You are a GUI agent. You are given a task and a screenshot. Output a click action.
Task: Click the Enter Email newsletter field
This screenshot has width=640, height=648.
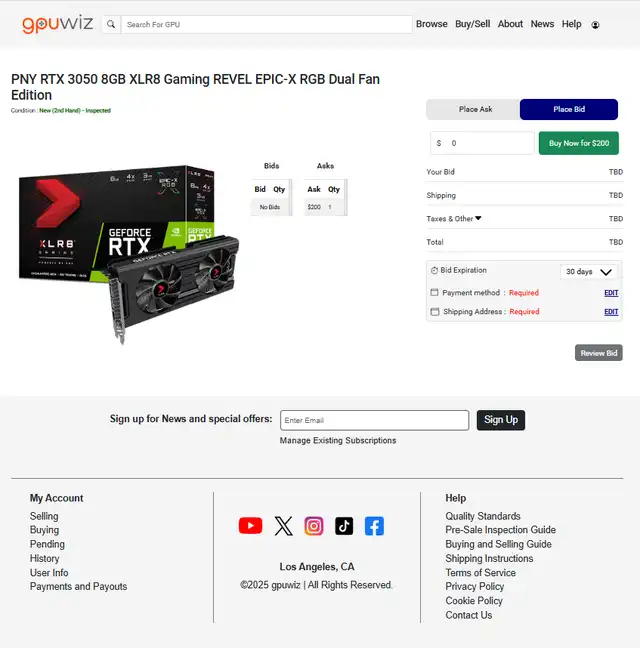pos(374,420)
